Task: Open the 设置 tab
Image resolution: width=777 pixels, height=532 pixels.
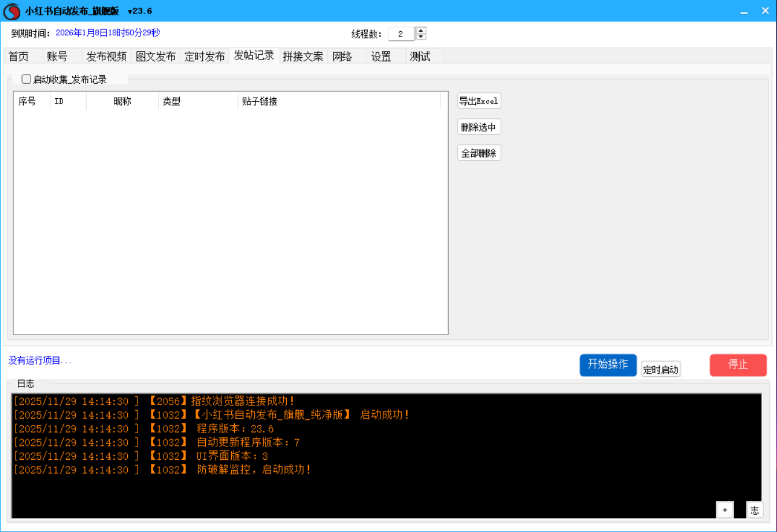Action: 381,57
